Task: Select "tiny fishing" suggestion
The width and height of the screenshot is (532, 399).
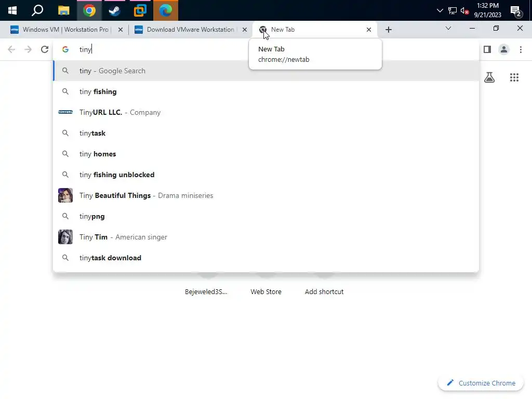Action: click(266, 91)
